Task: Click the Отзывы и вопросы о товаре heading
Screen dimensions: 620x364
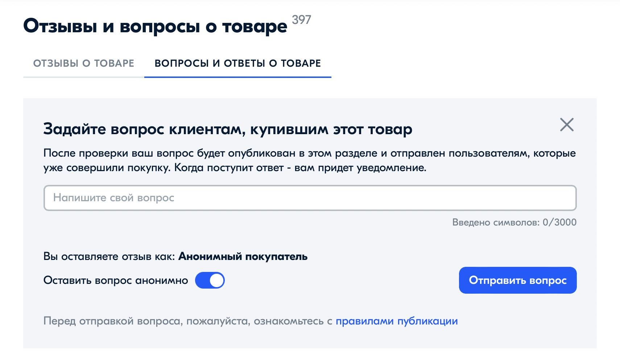Action: click(x=155, y=26)
